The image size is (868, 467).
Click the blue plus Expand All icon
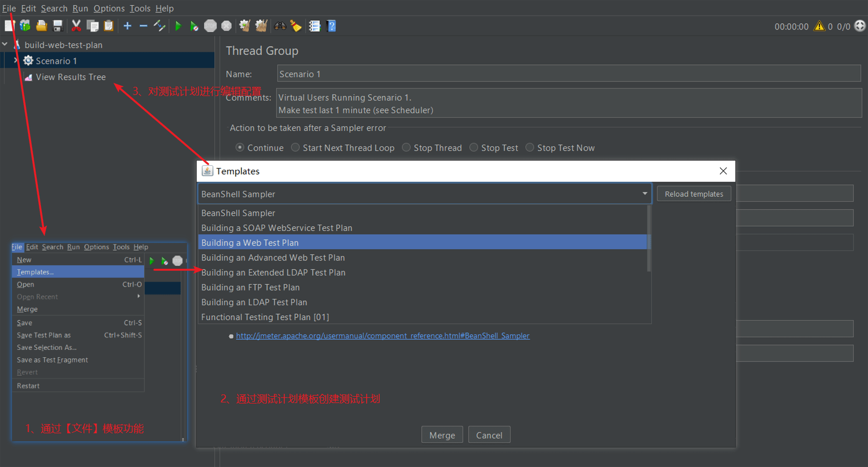click(x=127, y=25)
